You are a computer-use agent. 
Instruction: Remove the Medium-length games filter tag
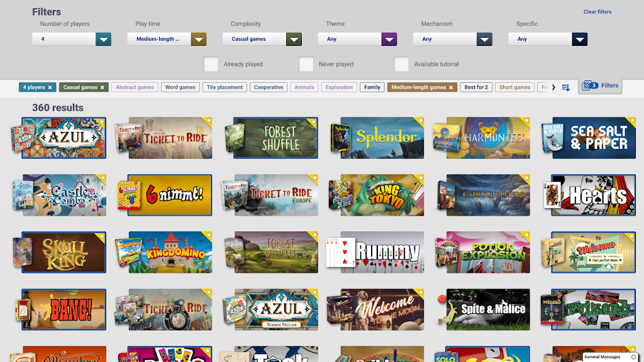click(451, 87)
